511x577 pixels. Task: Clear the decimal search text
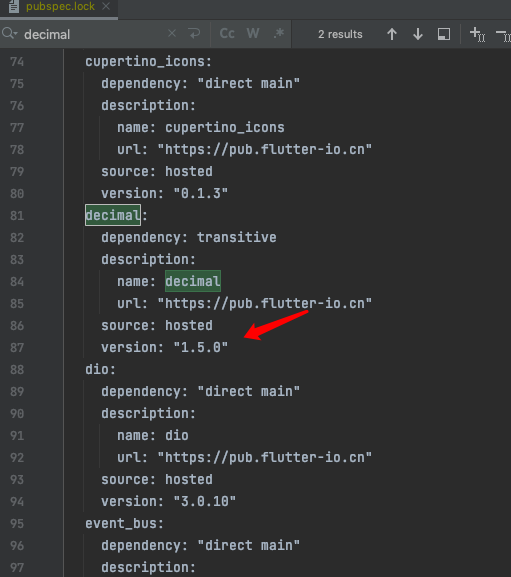172,34
